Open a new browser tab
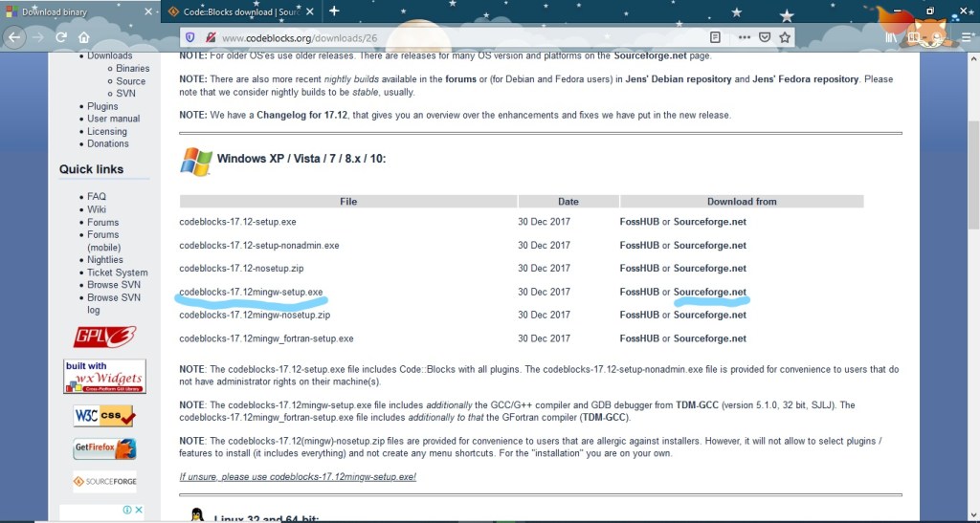Screen dimensions: 980x523 (334, 11)
